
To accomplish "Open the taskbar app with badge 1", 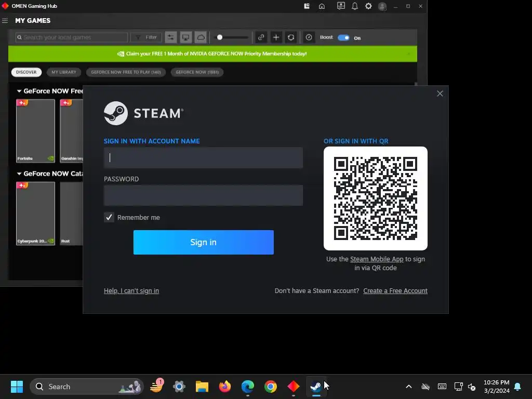I will click(156, 387).
